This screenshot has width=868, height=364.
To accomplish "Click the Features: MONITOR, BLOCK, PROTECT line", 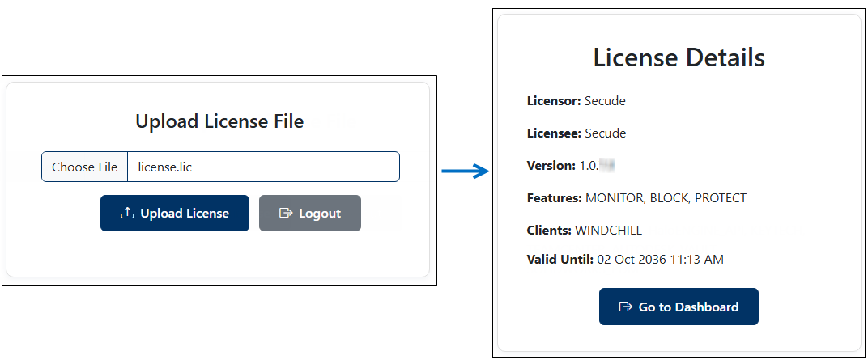I will point(636,197).
